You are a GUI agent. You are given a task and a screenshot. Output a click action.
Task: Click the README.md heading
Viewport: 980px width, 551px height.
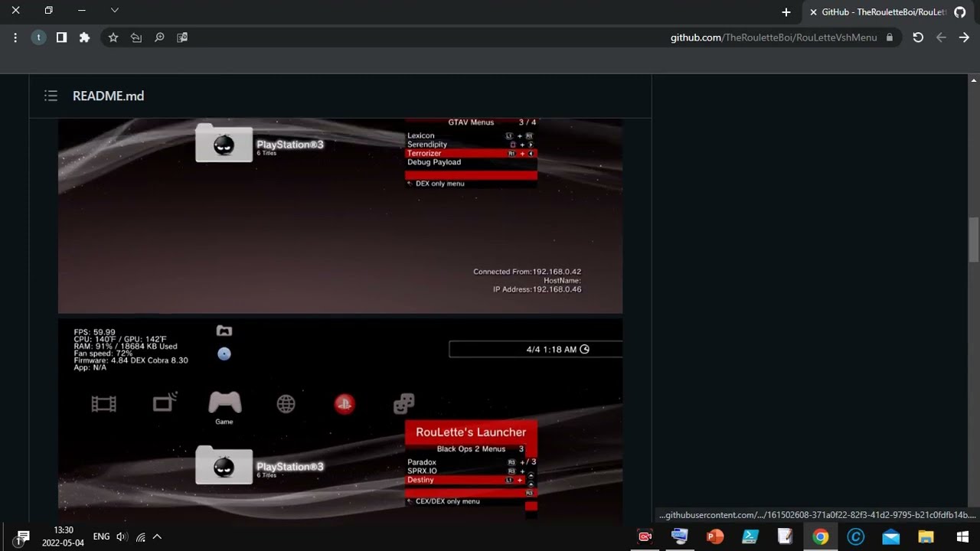tap(108, 96)
